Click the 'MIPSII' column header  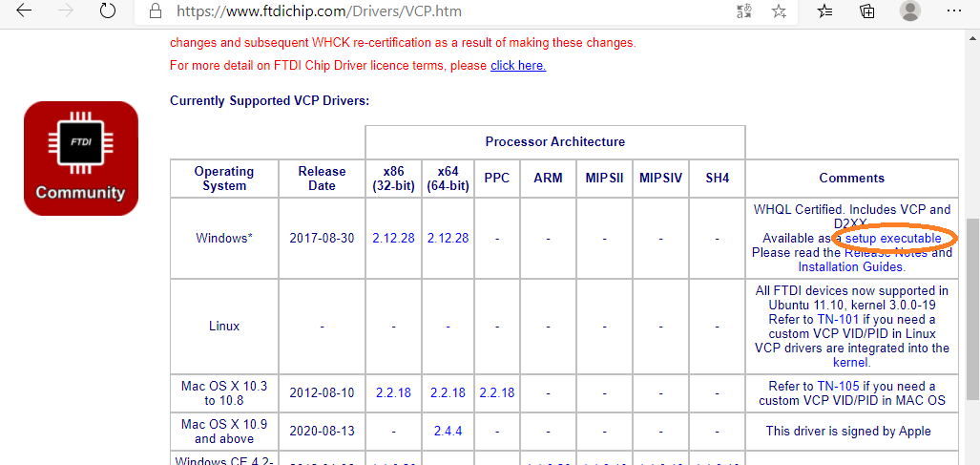(x=604, y=179)
